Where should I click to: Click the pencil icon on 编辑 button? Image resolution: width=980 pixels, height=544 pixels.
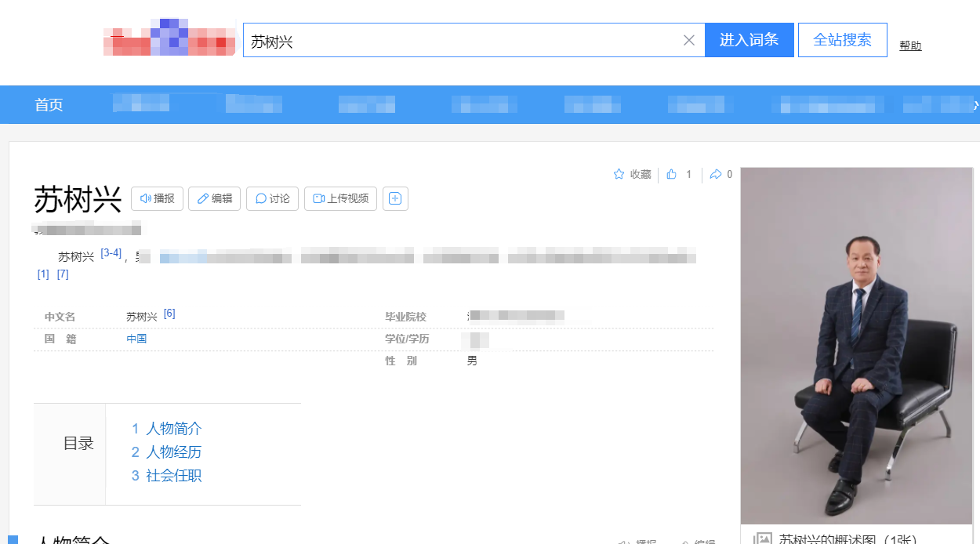tap(202, 198)
